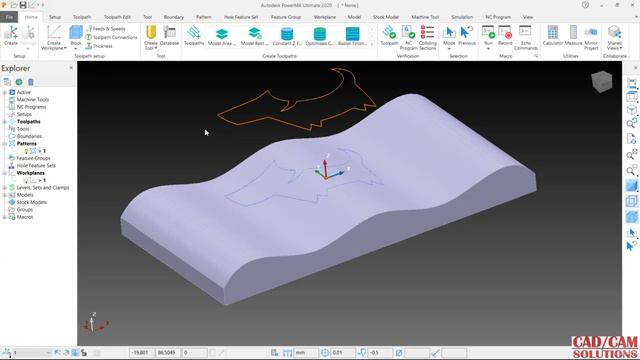Open Mirror Project utility
The height and width of the screenshot is (360, 640).
tap(591, 38)
